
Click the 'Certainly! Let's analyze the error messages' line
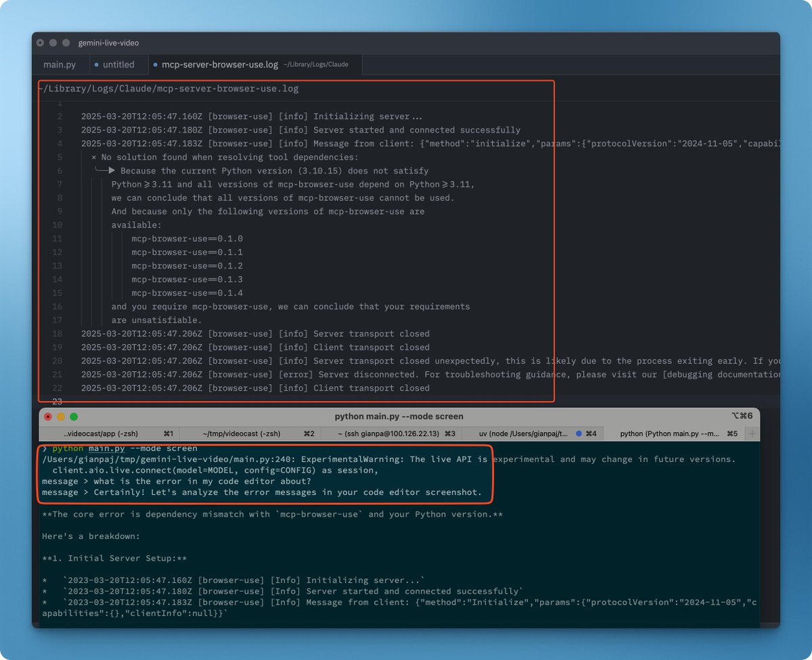tap(262, 492)
